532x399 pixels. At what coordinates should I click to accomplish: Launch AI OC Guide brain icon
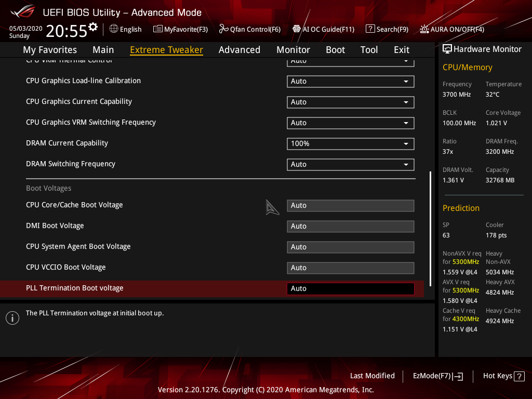(x=297, y=29)
